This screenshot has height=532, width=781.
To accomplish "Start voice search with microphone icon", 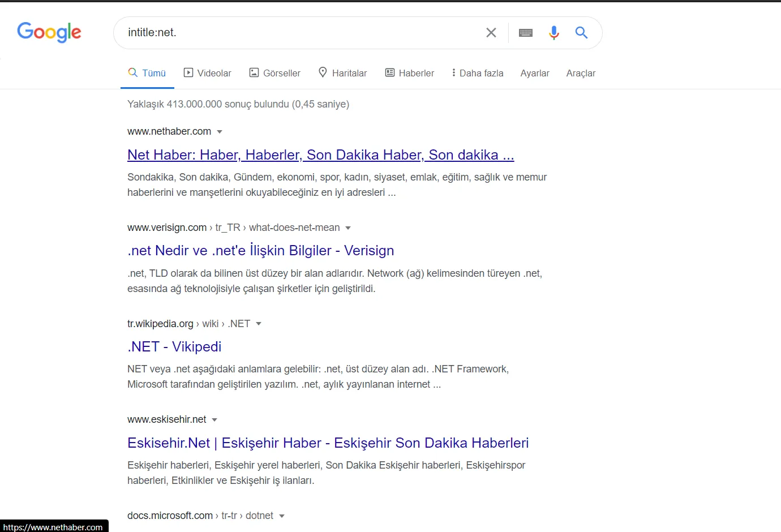I will (x=554, y=33).
